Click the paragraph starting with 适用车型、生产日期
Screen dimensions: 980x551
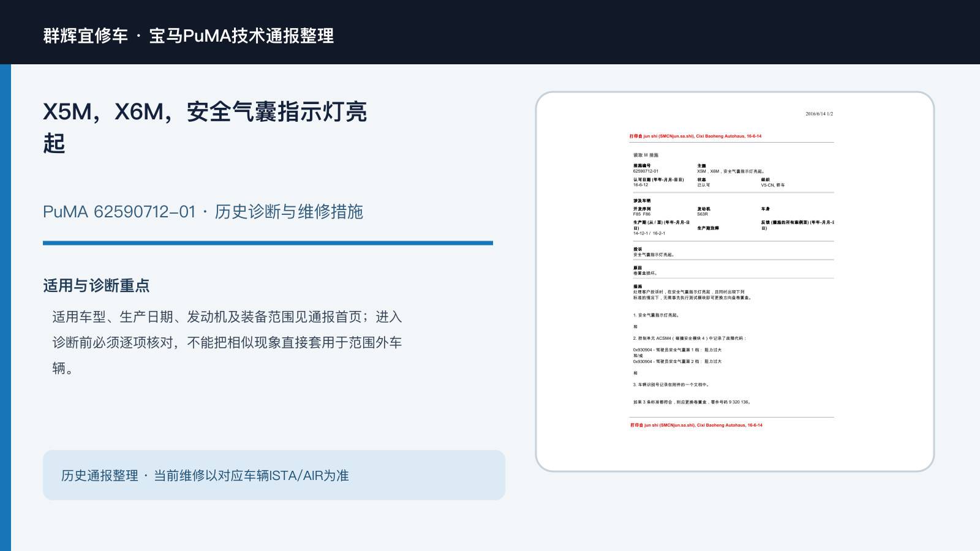click(x=227, y=342)
